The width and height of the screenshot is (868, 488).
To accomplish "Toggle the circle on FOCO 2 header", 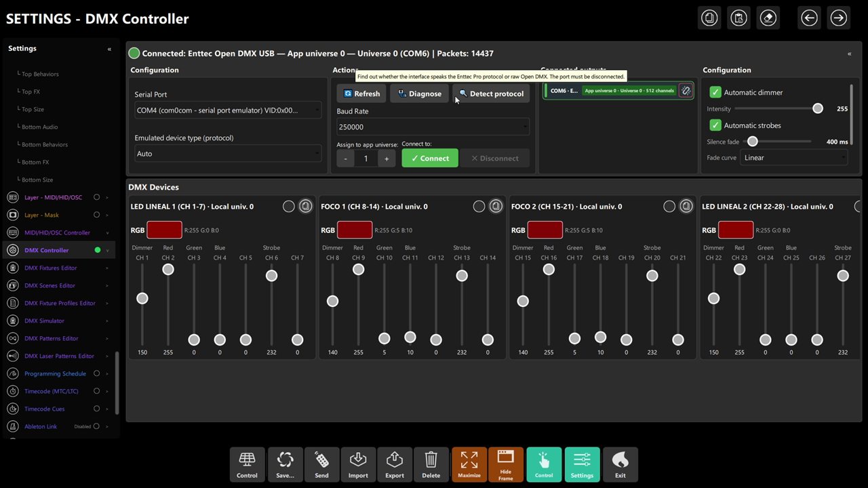I will coord(670,206).
